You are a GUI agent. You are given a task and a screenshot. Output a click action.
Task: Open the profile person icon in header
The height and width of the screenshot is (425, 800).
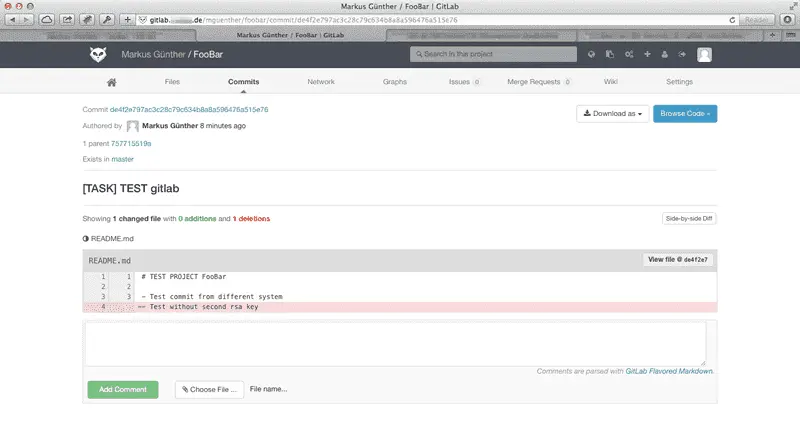pos(664,54)
